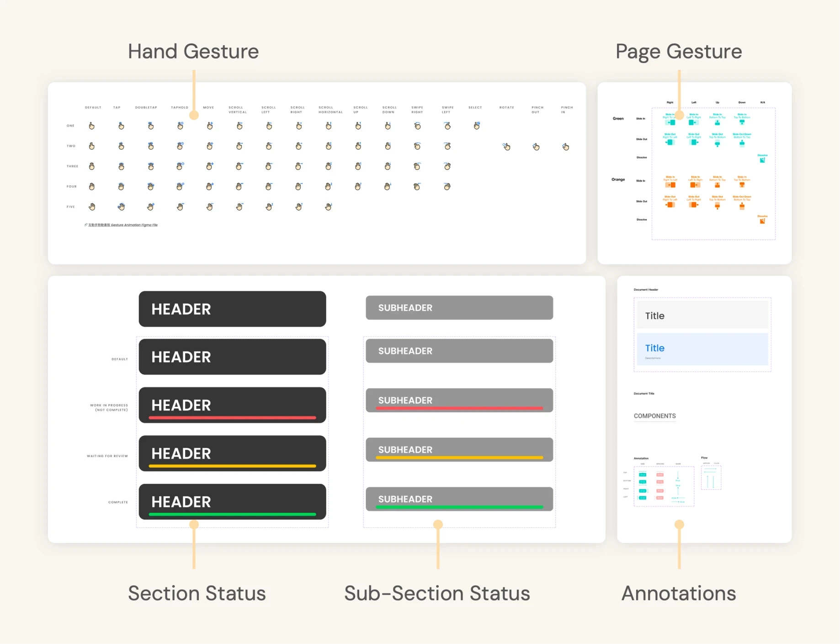Pick the one-finger Doubletap gesture icon
Image resolution: width=840 pixels, height=644 pixels.
click(151, 126)
